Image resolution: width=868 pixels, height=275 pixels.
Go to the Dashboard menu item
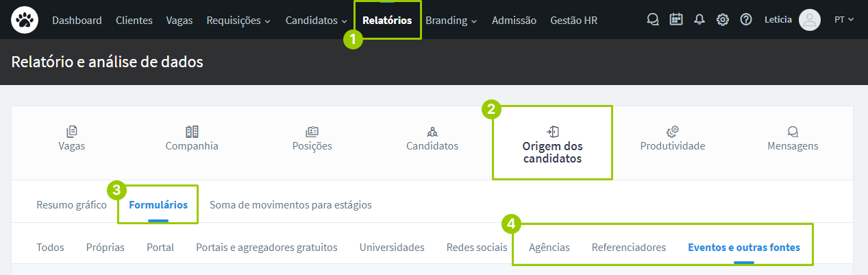(x=77, y=21)
